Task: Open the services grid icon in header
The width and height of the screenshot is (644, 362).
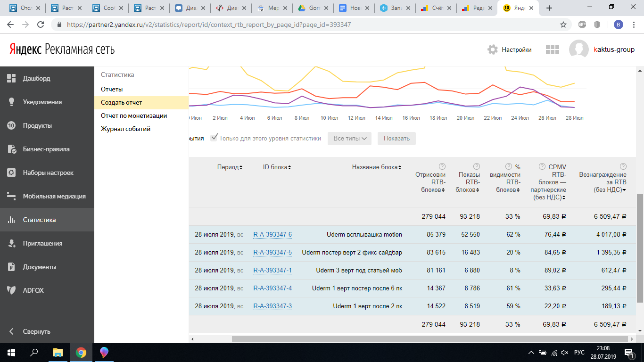Action: [x=552, y=49]
